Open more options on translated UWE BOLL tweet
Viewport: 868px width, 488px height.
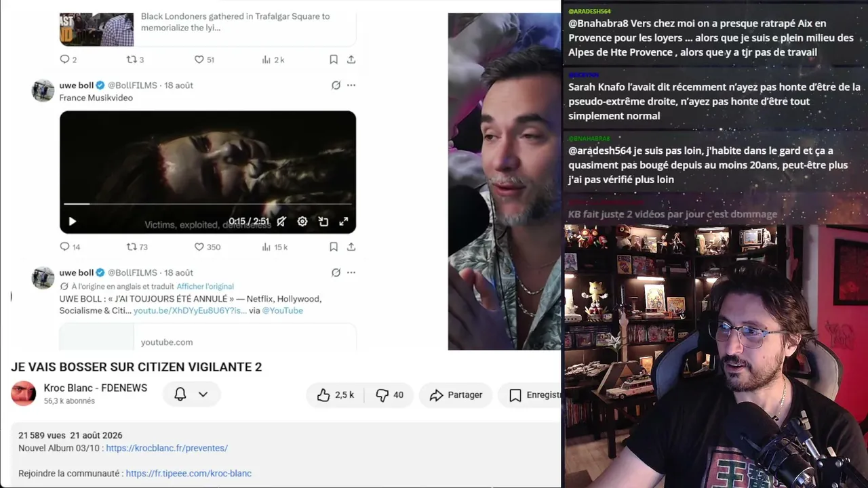tap(351, 273)
